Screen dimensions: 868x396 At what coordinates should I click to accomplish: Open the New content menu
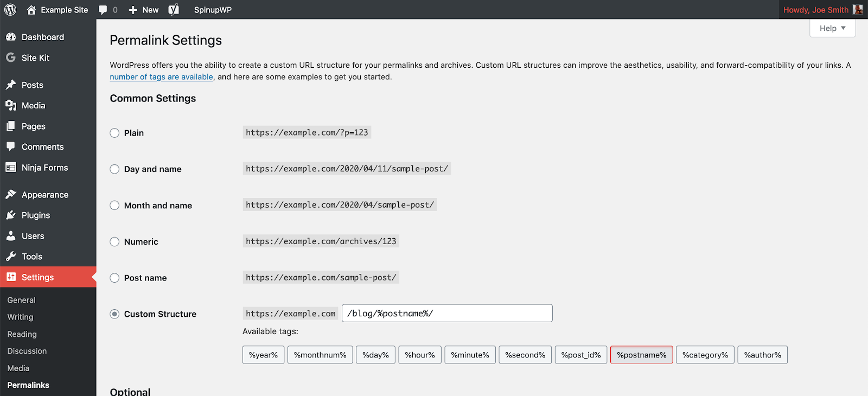coord(144,10)
